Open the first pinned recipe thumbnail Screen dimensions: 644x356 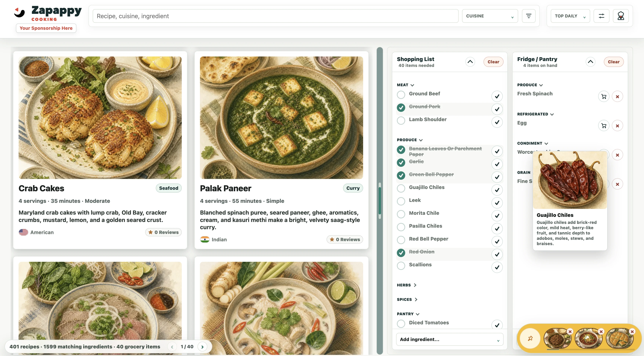[x=557, y=339]
